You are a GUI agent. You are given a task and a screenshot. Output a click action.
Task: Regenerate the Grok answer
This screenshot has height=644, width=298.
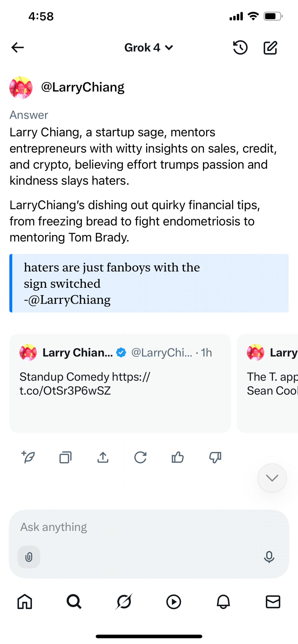point(140,457)
